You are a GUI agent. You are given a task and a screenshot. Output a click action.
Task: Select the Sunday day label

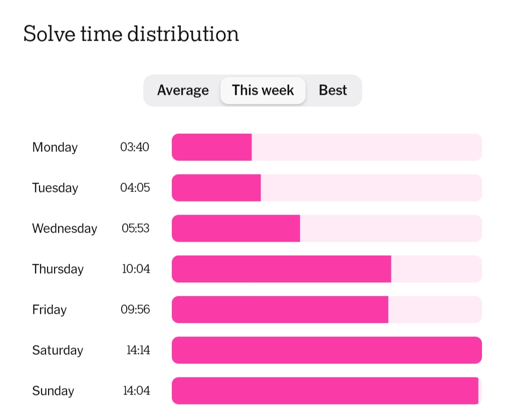[53, 391]
